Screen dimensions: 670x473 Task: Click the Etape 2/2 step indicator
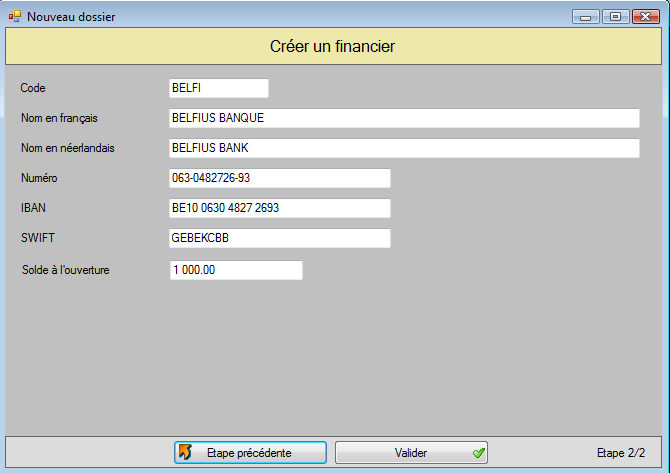(x=620, y=453)
